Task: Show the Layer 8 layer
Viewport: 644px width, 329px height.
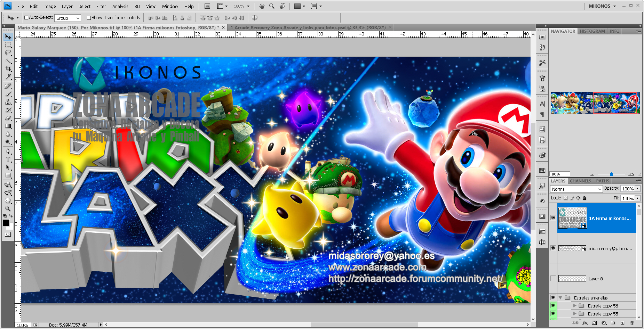Action: [x=553, y=278]
